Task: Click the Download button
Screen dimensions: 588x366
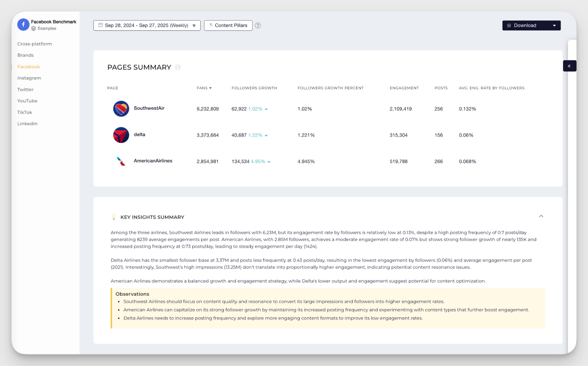Action: point(525,26)
